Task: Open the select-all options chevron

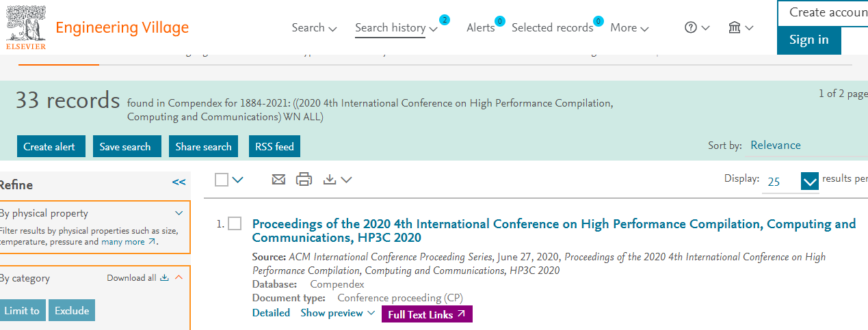Action: 237,180
